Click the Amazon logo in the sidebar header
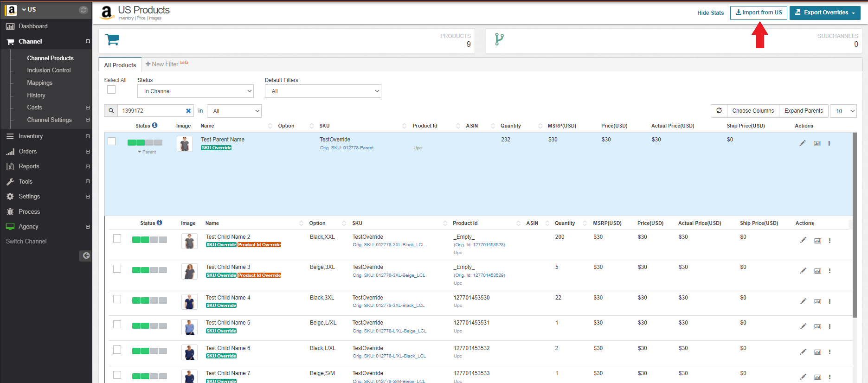 coord(11,10)
